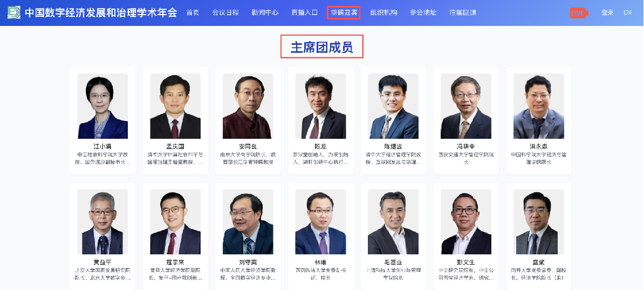The image size is (644, 290).
Task: Open 刘守英's profile card
Action: [248, 237]
